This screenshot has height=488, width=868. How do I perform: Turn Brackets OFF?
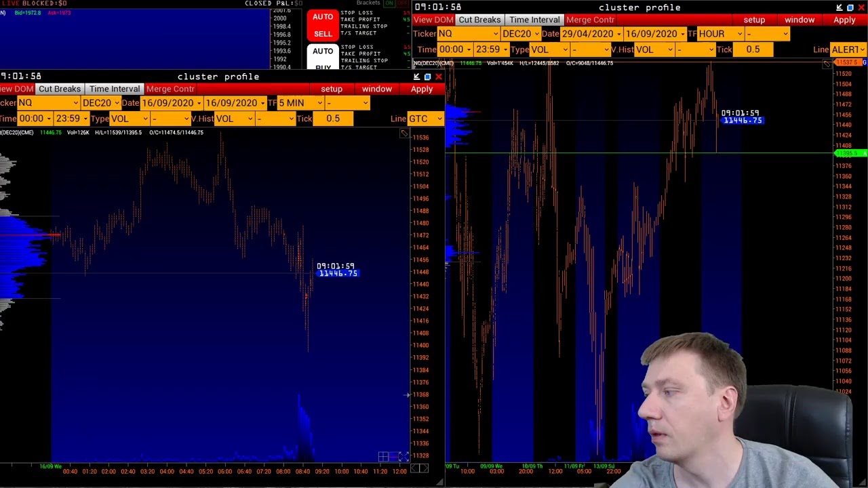click(x=402, y=3)
